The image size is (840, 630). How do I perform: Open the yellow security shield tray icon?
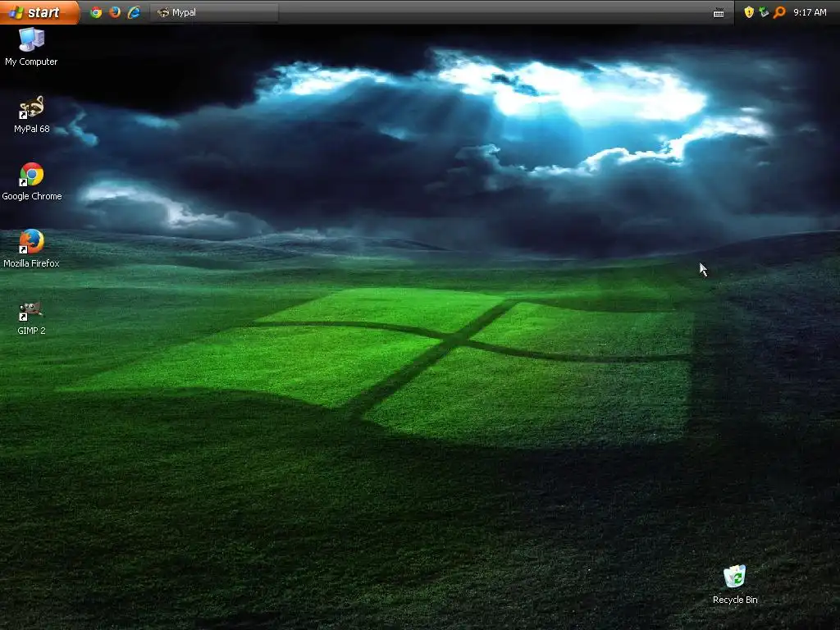749,12
